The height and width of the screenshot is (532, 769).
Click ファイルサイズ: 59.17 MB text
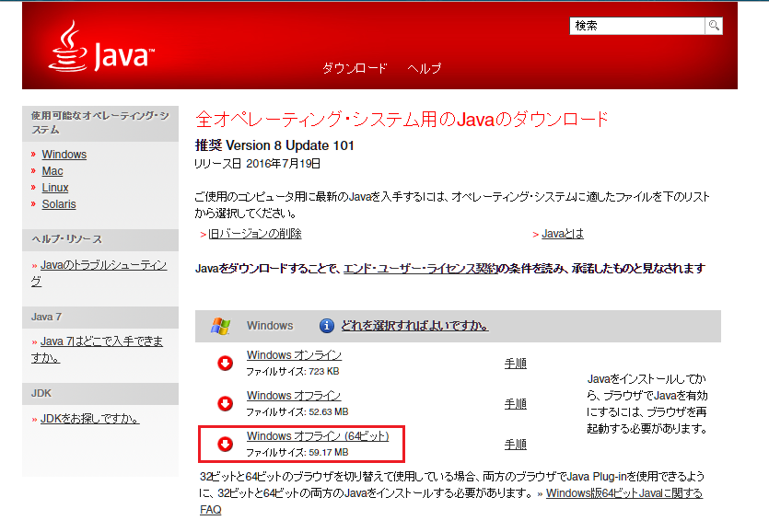(297, 453)
